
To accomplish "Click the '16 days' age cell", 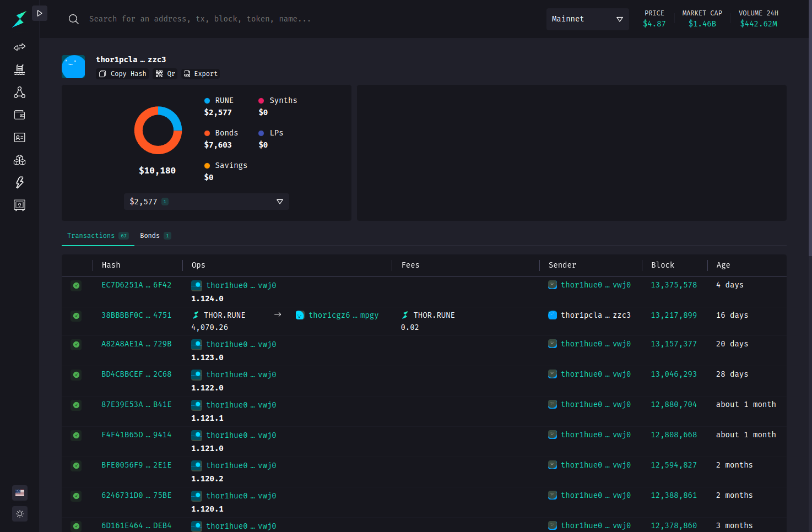I will coord(732,315).
